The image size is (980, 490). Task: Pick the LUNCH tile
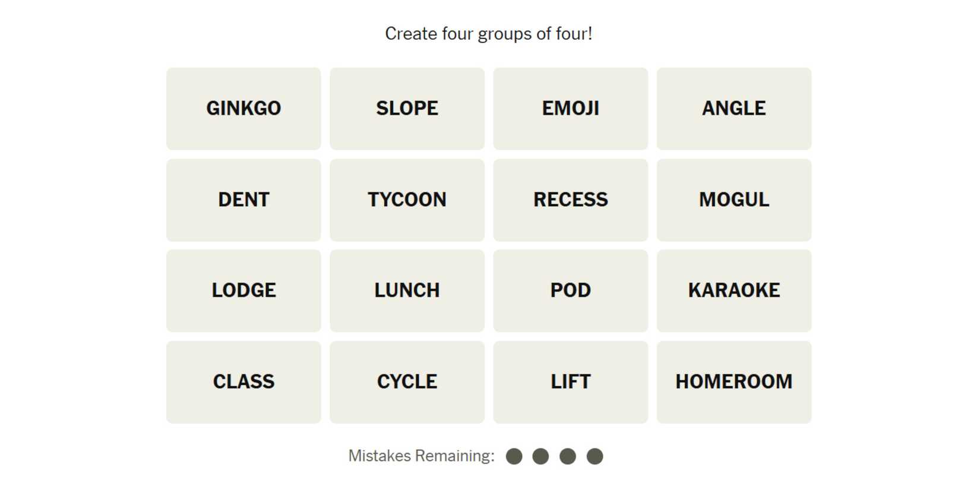407,290
